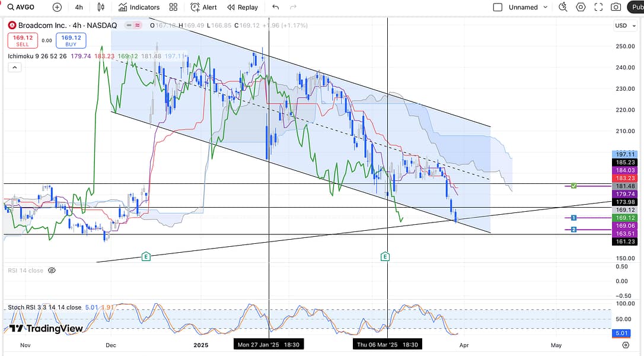Screen dimensions: 644x356
Task: Expand the Unnamed layout dropdown
Action: [x=544, y=7]
